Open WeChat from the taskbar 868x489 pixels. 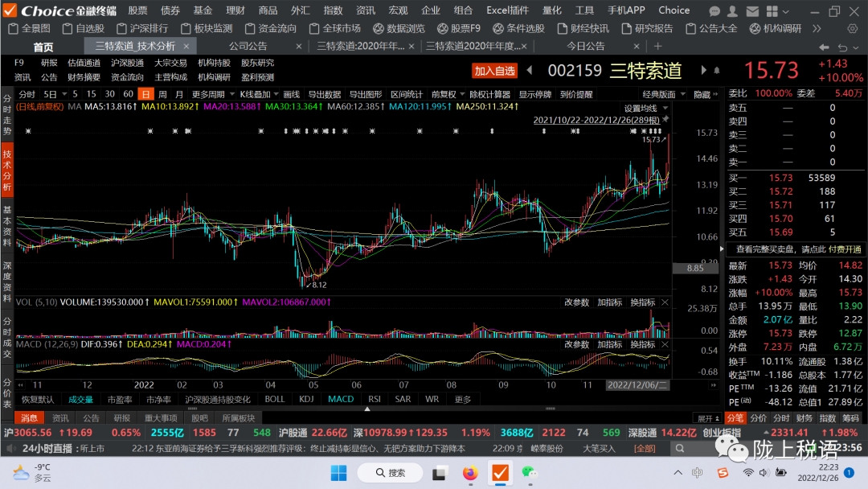(530, 472)
